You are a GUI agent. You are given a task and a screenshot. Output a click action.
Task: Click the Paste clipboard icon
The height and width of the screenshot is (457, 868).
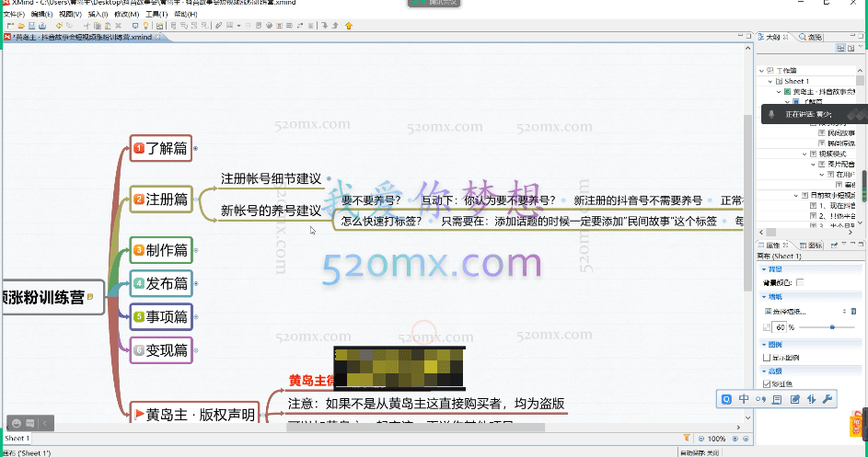(108, 26)
